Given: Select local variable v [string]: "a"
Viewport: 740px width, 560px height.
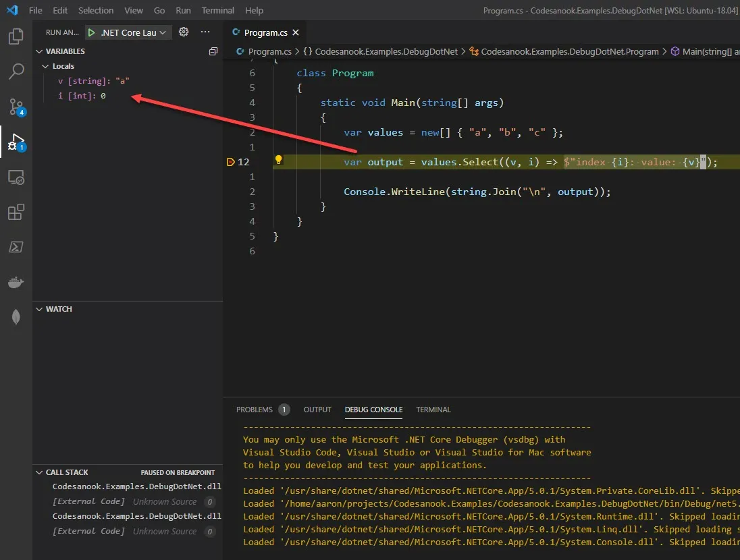Looking at the screenshot, I should coord(93,81).
